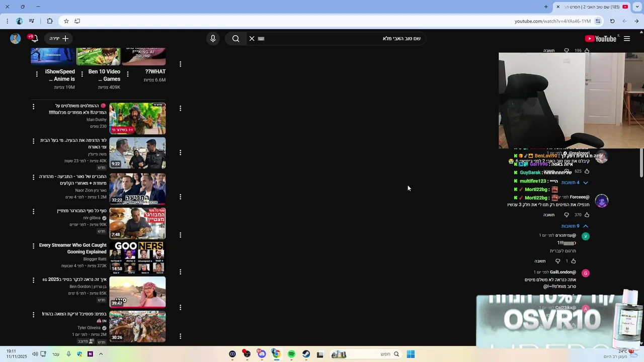Collapse the 9 replies thread
Screen dimensions: 644x362
pyautogui.click(x=575, y=226)
